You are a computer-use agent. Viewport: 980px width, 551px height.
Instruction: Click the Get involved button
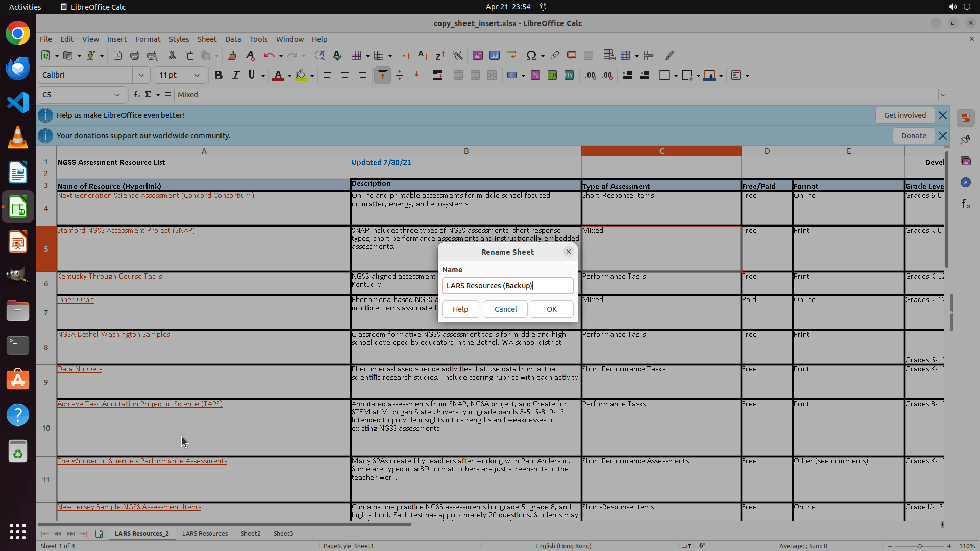[x=904, y=115]
